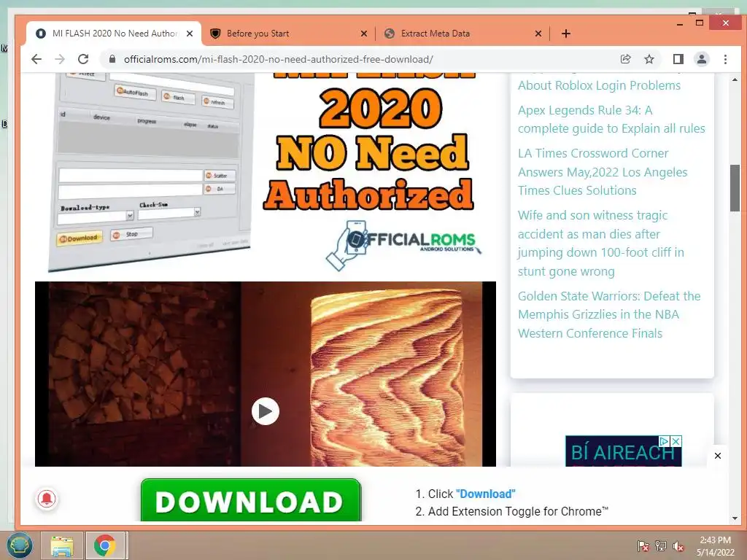The image size is (747, 560).
Task: Open the About Roblox Login Problems link
Action: (599, 85)
